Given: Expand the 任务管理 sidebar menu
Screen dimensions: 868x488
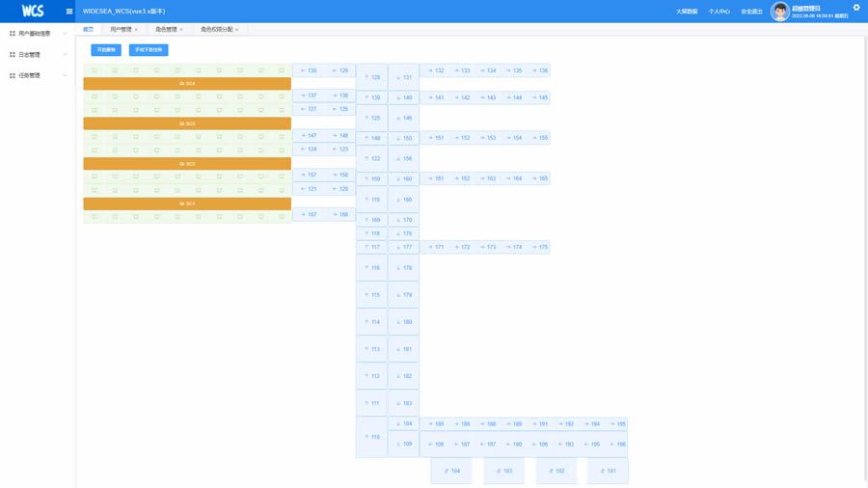Looking at the screenshot, I should [38, 75].
